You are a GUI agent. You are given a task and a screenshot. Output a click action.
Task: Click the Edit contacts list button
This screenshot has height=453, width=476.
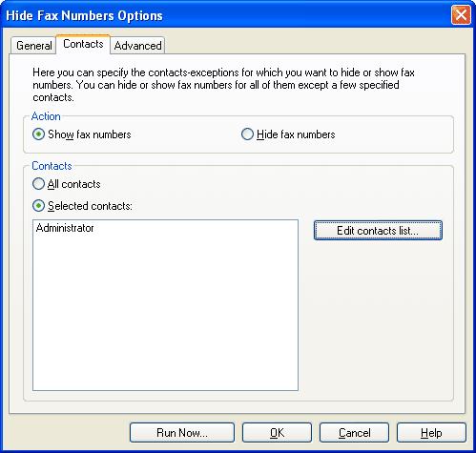click(378, 231)
